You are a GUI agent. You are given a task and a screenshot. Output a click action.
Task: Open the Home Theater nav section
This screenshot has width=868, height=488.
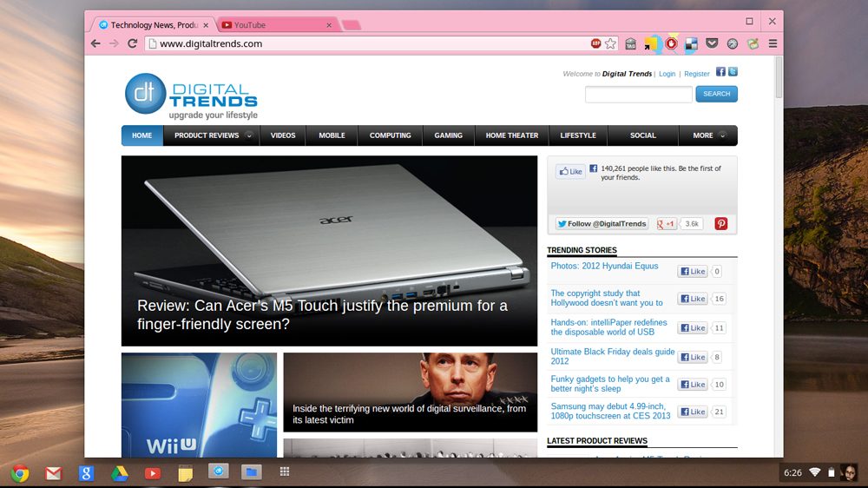point(512,135)
